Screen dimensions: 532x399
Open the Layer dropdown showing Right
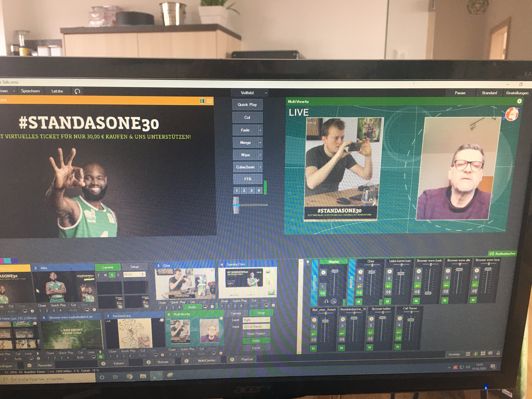[x=256, y=320]
